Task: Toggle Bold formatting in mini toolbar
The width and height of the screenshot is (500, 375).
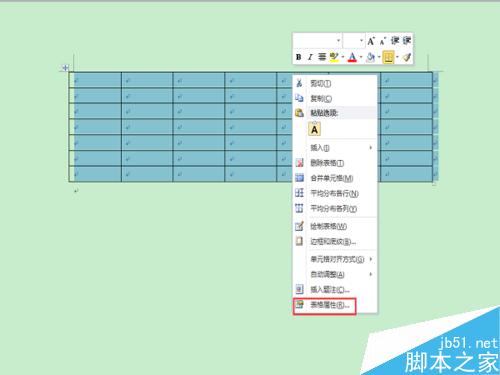Action: tap(299, 57)
